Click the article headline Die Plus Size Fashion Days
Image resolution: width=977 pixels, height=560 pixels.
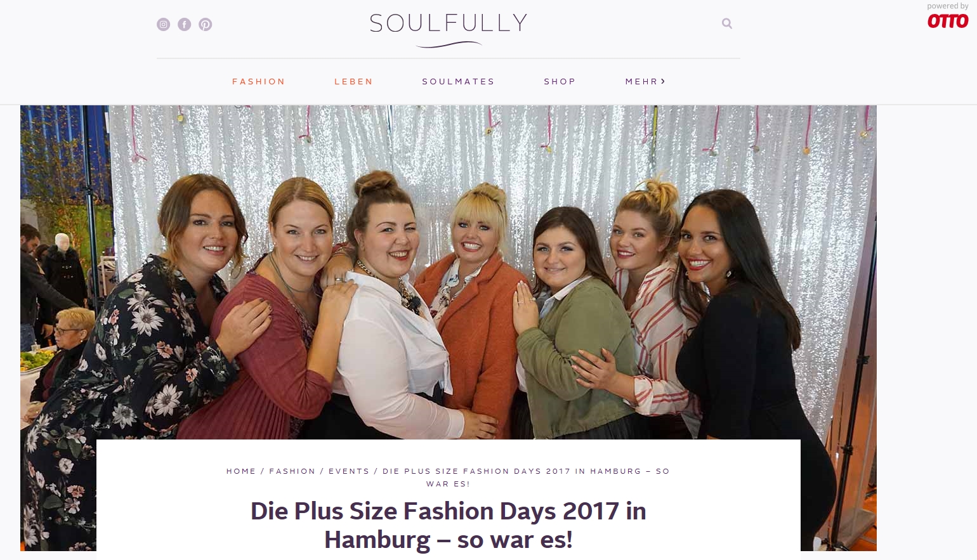[449, 525]
